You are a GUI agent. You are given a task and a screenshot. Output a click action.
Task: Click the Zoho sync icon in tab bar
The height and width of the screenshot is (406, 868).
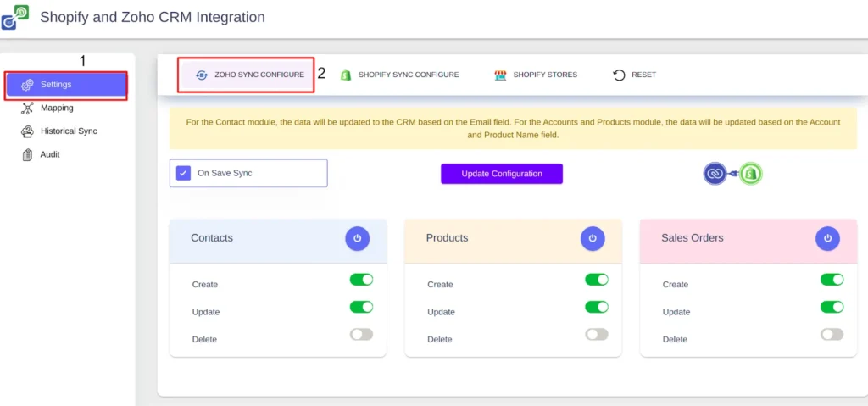pyautogui.click(x=202, y=75)
